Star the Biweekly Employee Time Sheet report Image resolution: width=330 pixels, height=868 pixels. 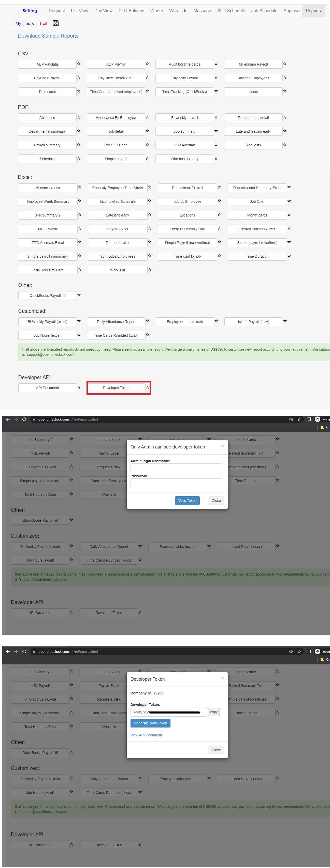[x=150, y=187]
